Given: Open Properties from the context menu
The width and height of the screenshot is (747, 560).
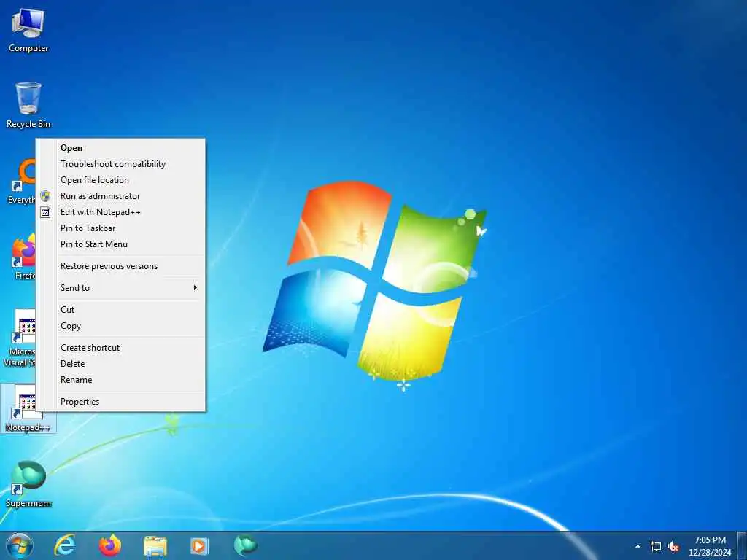Looking at the screenshot, I should click(x=121, y=402).
